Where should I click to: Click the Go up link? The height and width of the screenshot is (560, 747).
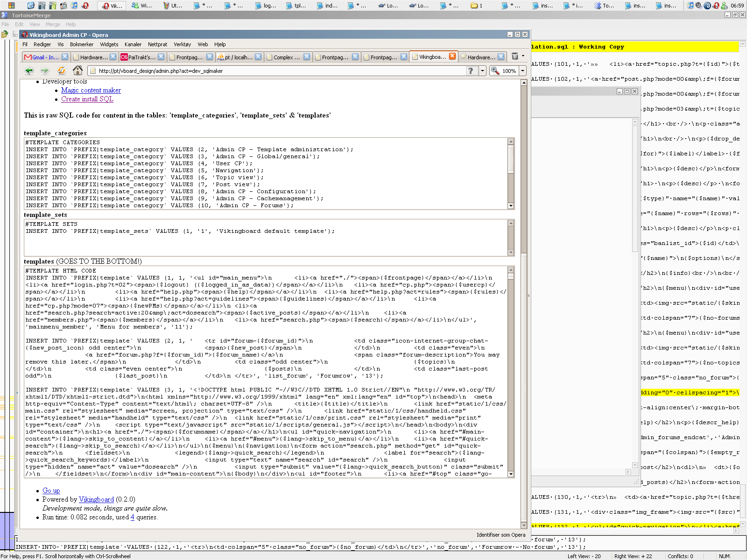pos(51,490)
